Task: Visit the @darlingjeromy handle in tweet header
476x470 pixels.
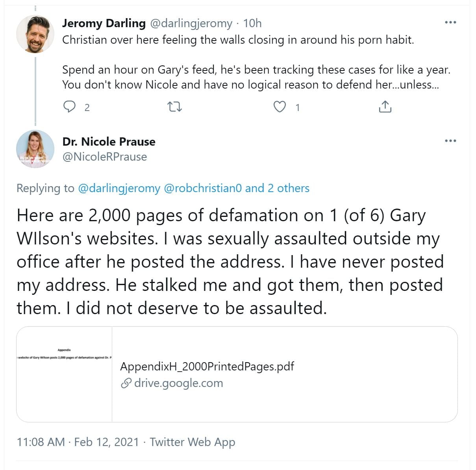Action: click(191, 23)
